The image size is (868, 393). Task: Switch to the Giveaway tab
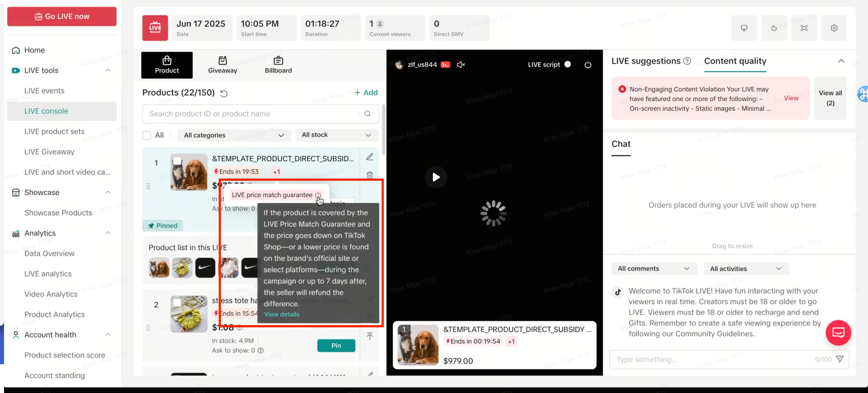[222, 65]
